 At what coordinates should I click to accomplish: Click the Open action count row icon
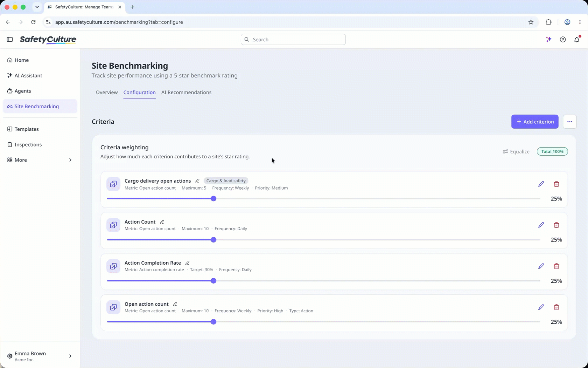pyautogui.click(x=113, y=307)
